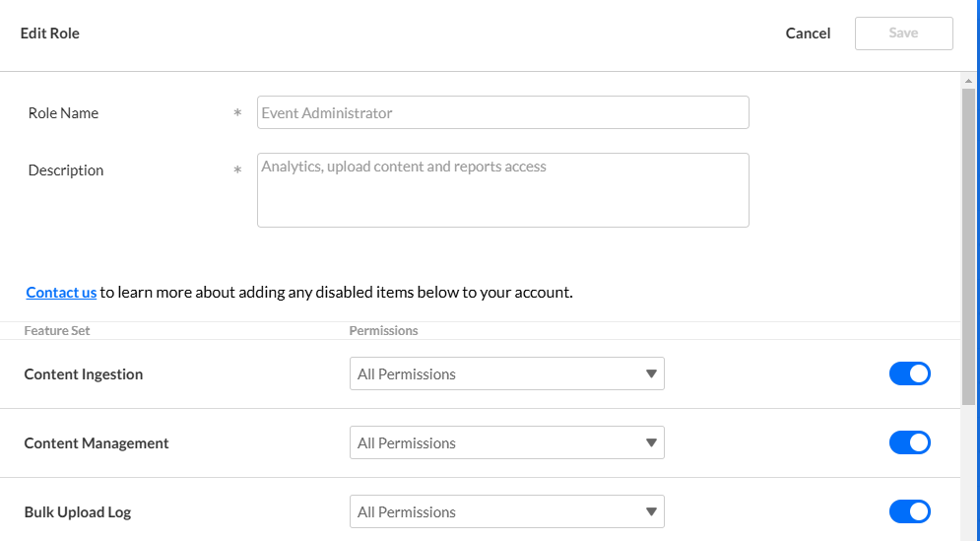Click inside the Description text area
Image resolution: width=980 pixels, height=541 pixels.
point(503,190)
